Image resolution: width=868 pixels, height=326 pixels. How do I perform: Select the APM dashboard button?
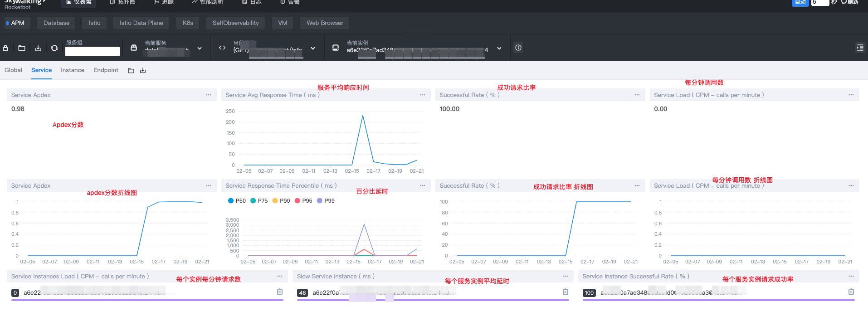pos(17,23)
